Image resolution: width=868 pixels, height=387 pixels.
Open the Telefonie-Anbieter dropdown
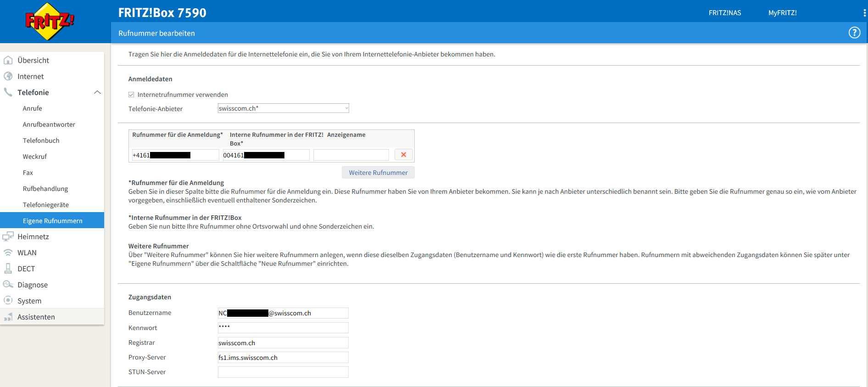tap(284, 108)
